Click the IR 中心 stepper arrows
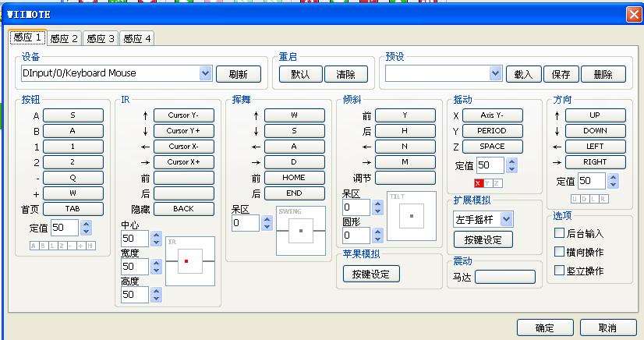 (x=156, y=239)
